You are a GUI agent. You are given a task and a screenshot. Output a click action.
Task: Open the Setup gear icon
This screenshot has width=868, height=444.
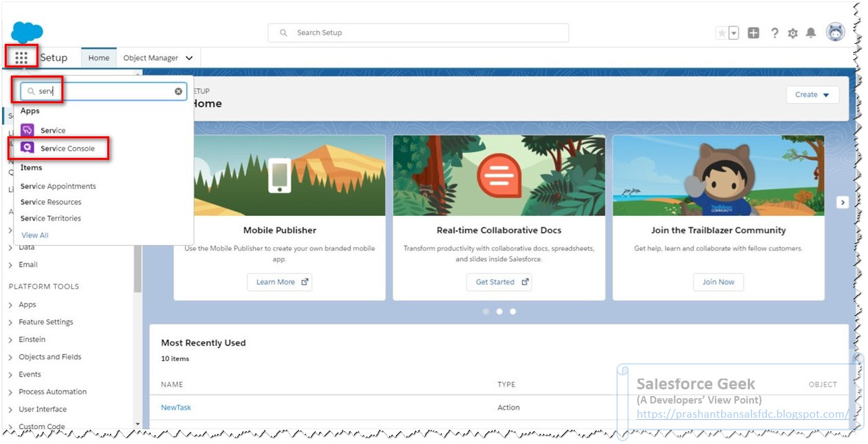tap(793, 33)
